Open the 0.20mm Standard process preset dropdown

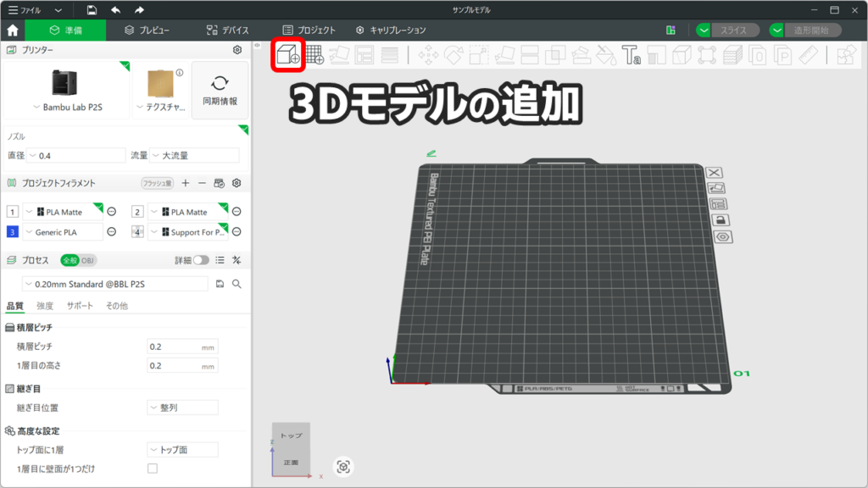(x=114, y=284)
